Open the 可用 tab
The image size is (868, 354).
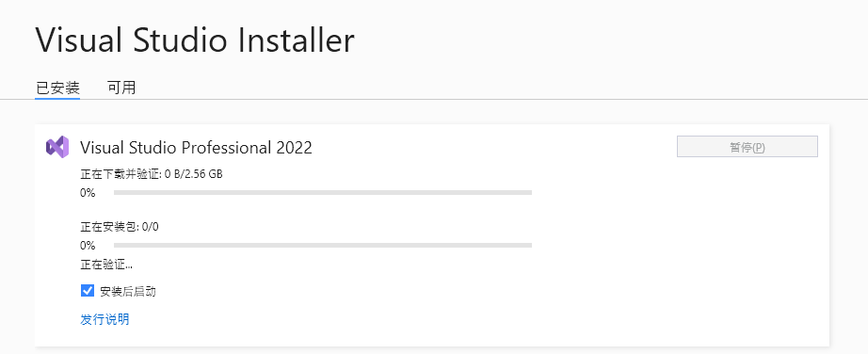pyautogui.click(x=121, y=88)
